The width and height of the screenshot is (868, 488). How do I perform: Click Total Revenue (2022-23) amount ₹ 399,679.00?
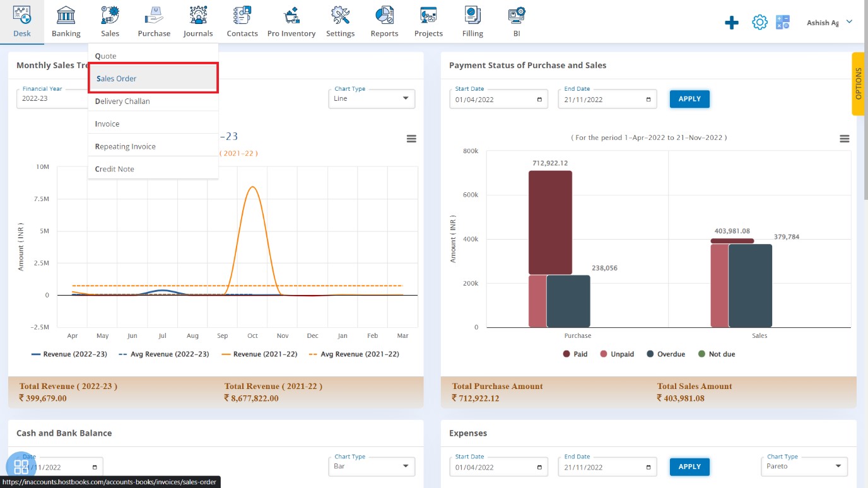point(43,398)
